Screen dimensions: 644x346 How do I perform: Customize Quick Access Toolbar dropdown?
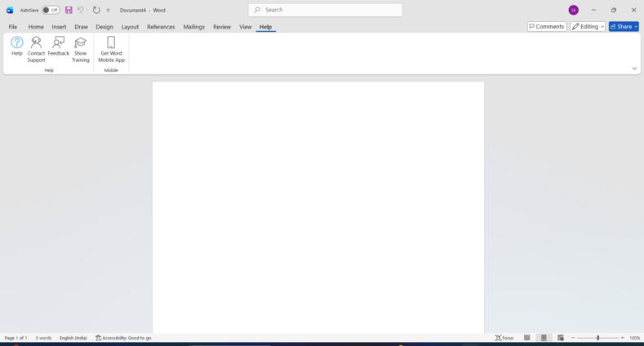[108, 11]
